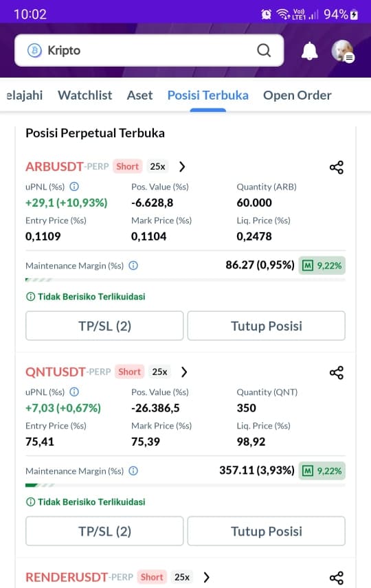The height and width of the screenshot is (588, 371).
Task: Show uPNL info for QNTUSDT
Action: pyautogui.click(x=74, y=392)
